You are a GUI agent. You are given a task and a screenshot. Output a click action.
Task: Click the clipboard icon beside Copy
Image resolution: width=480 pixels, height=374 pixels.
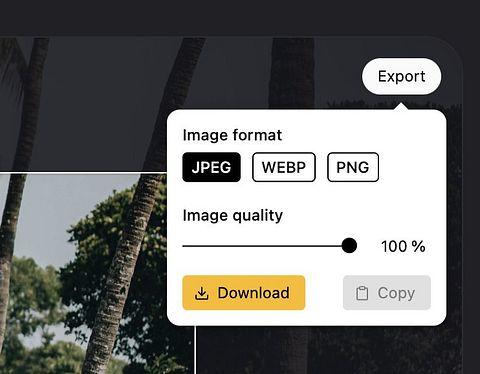pos(362,293)
